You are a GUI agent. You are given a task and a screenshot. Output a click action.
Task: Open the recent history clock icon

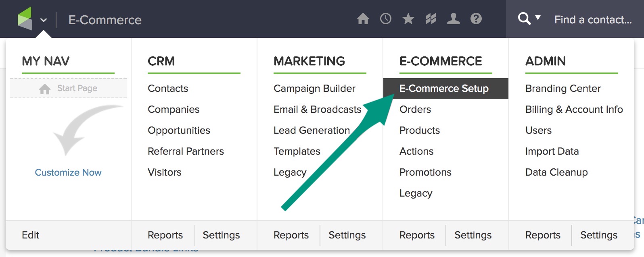(x=386, y=19)
